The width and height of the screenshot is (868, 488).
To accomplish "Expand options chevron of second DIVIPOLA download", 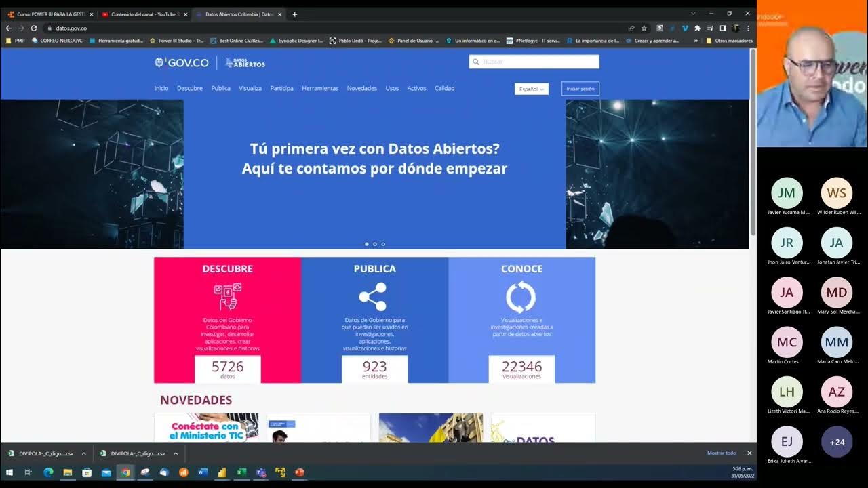I will pyautogui.click(x=176, y=453).
